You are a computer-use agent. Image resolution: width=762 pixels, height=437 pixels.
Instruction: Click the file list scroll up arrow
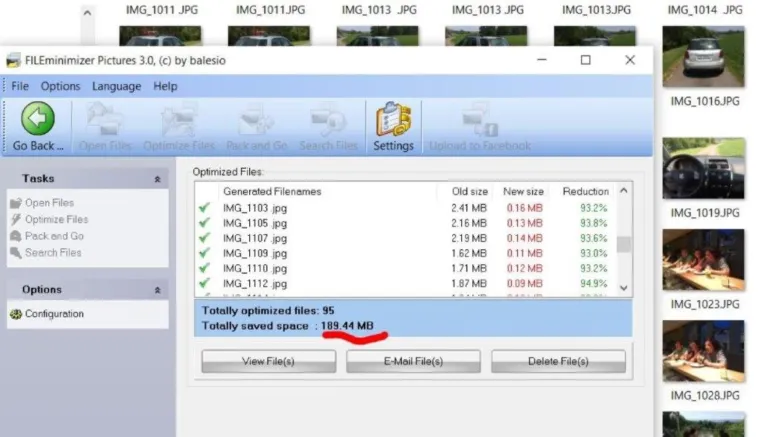point(624,191)
